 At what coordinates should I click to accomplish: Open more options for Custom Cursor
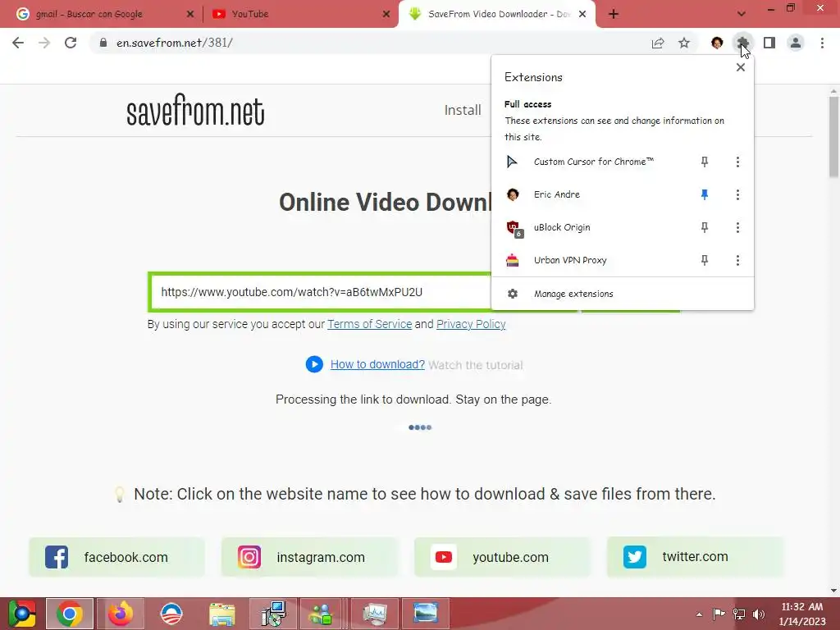[x=737, y=162]
